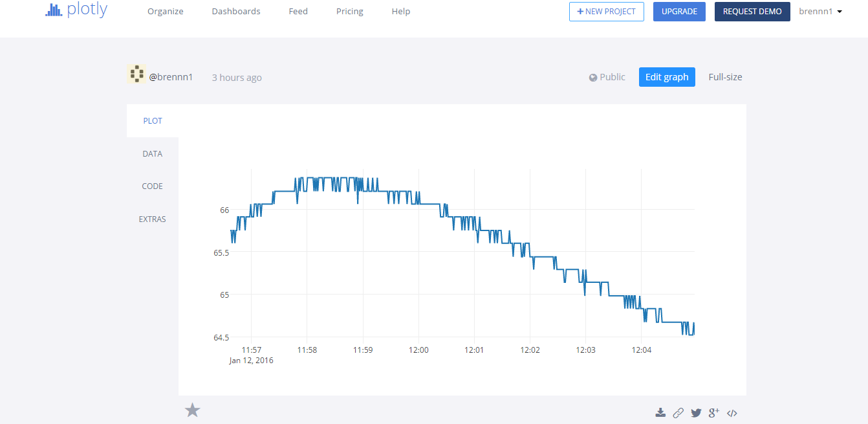The height and width of the screenshot is (424, 868).
Task: Toggle Full-size view of the graph
Action: pyautogui.click(x=725, y=76)
